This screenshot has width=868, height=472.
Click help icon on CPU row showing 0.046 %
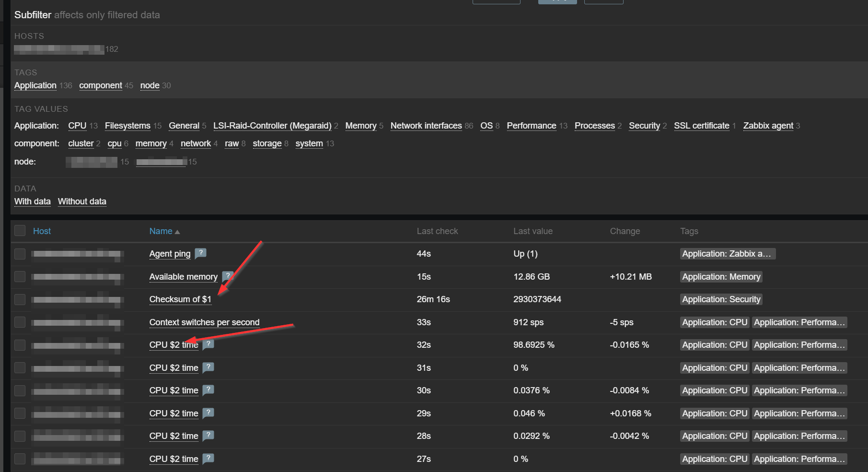click(x=208, y=413)
